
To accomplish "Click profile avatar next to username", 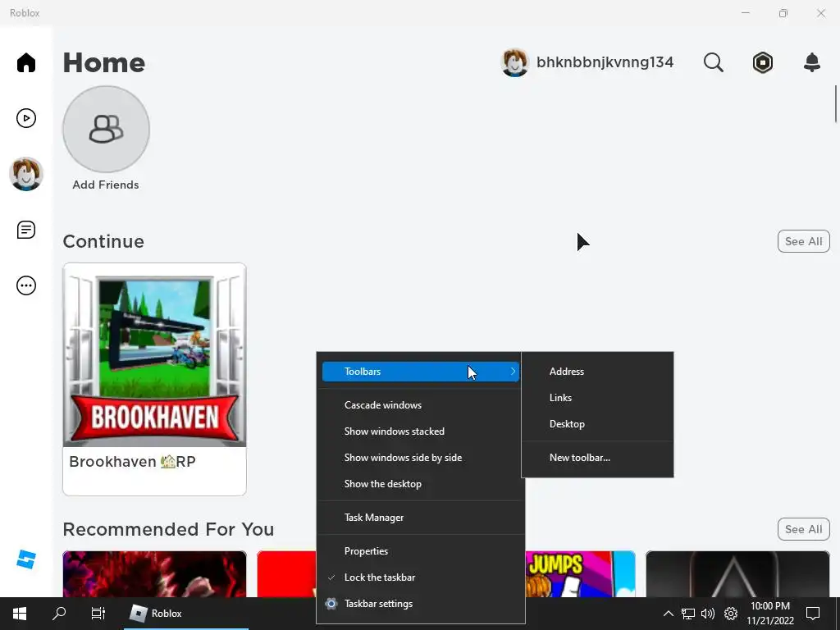I will [515, 62].
